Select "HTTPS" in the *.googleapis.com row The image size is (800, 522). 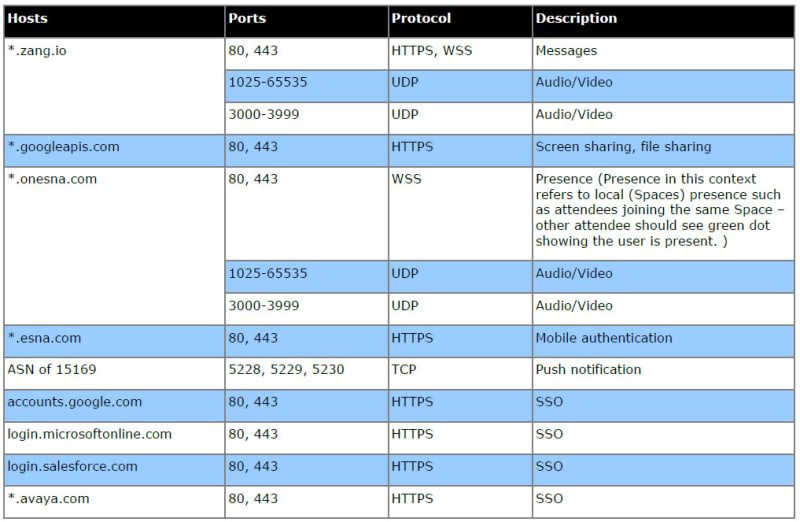point(460,151)
